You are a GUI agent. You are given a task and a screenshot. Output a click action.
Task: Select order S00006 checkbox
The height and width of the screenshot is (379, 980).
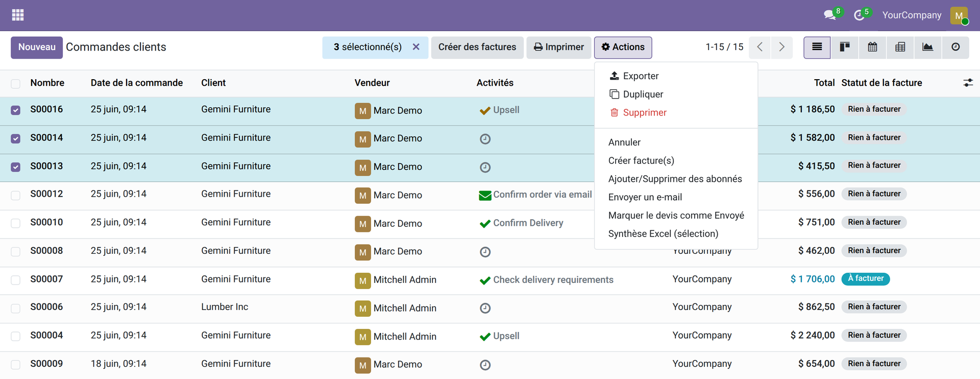coord(16,308)
